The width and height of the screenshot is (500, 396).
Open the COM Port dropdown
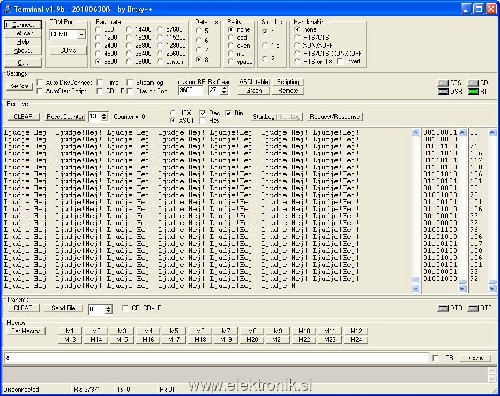pyautogui.click(x=82, y=34)
